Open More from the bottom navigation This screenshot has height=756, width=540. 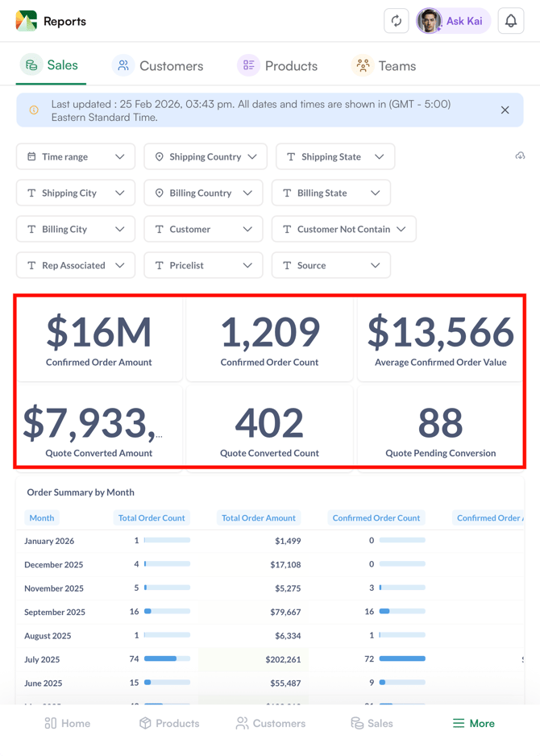(x=473, y=723)
